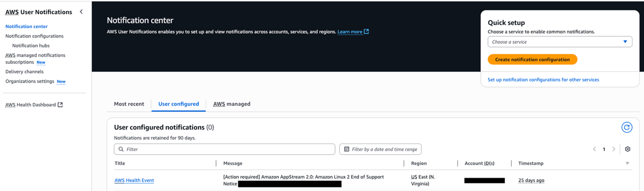Open Set up notification configurations for other services
The image size is (644, 191).
coord(543,80)
